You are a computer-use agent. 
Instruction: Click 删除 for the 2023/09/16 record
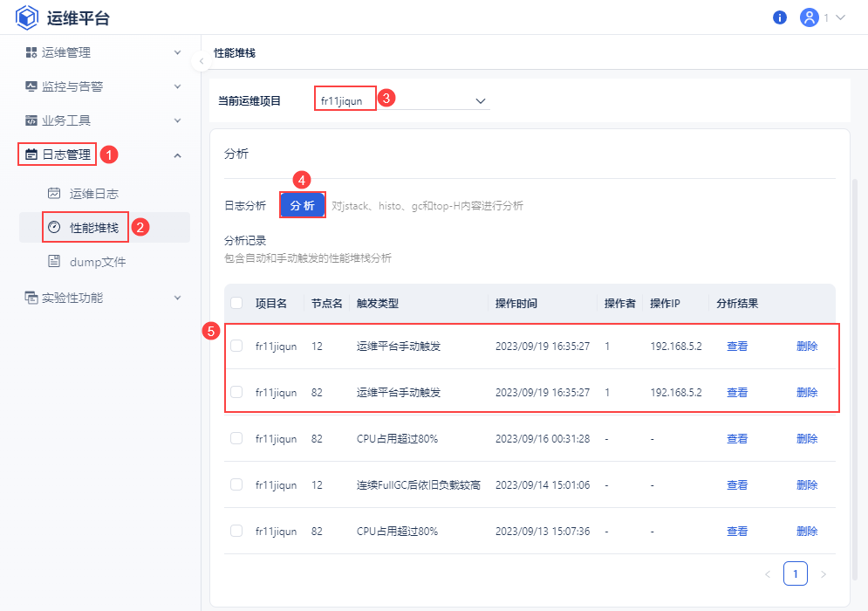click(x=807, y=439)
